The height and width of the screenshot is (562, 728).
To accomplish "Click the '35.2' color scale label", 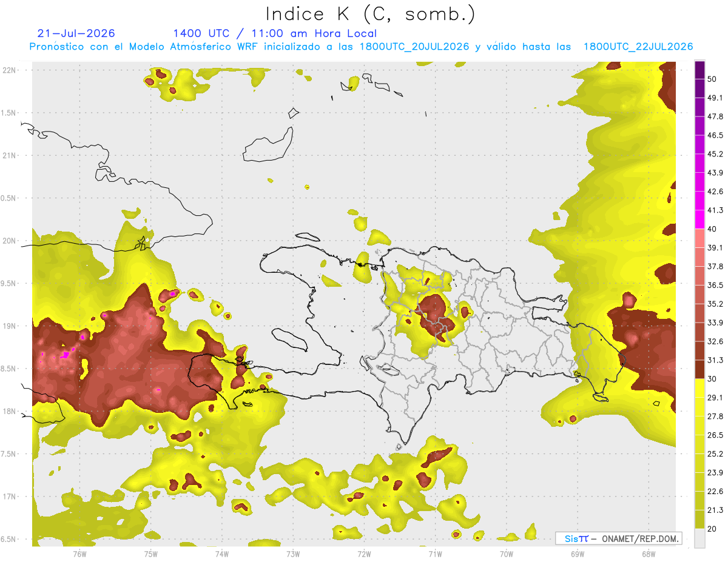I will point(715,304).
